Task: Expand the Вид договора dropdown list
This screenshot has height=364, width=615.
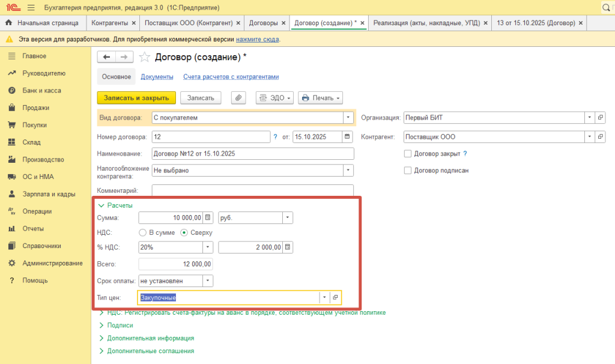Action: point(348,118)
